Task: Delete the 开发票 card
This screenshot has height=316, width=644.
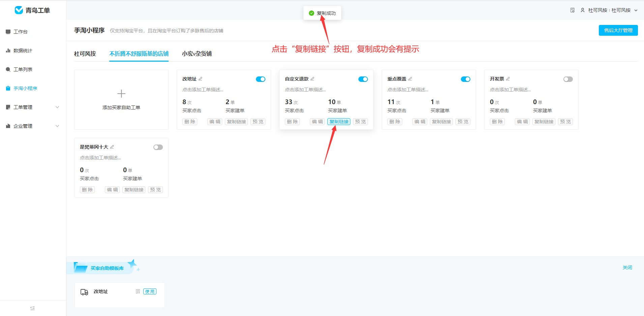Action: (497, 122)
